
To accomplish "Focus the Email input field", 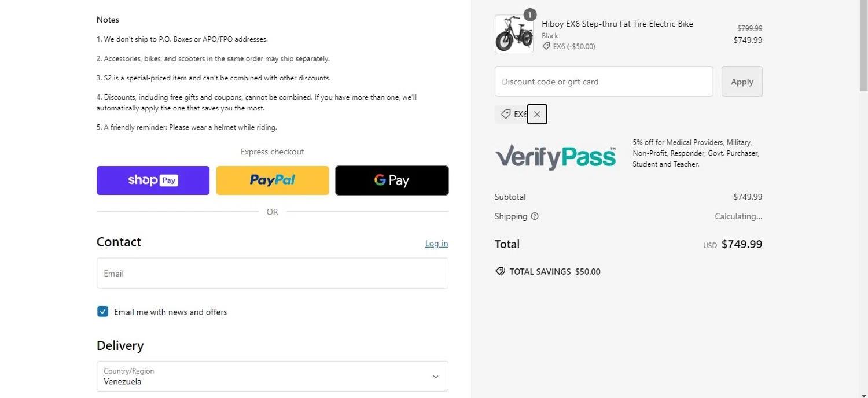I will coord(272,273).
